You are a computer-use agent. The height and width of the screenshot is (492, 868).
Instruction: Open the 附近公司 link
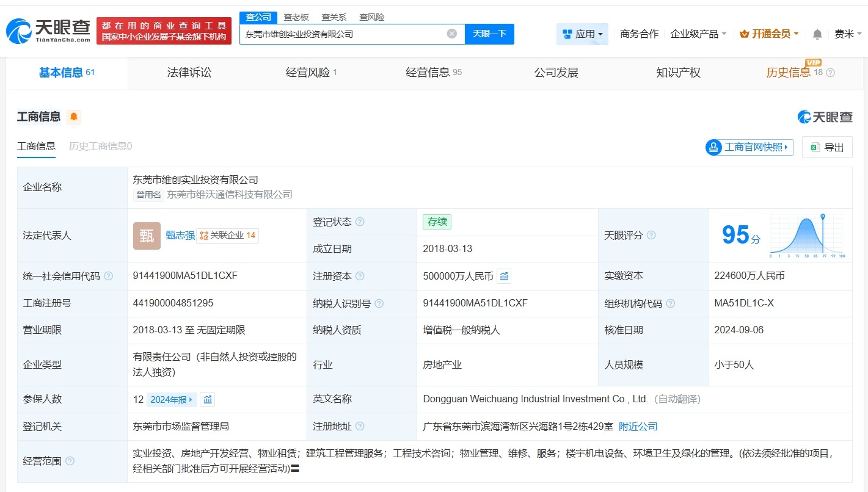[x=638, y=426]
